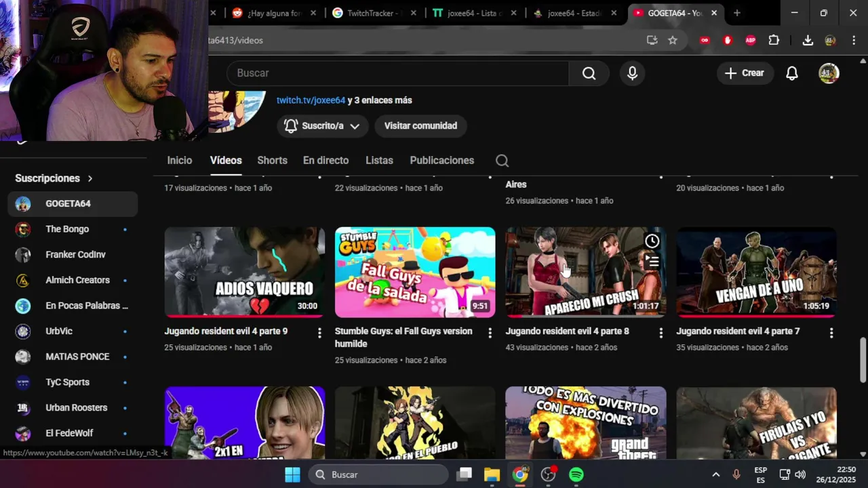Switch to ¿Hay alguna for… Reddit tab
Image resolution: width=868 pixels, height=488 pixels.
click(x=273, y=13)
